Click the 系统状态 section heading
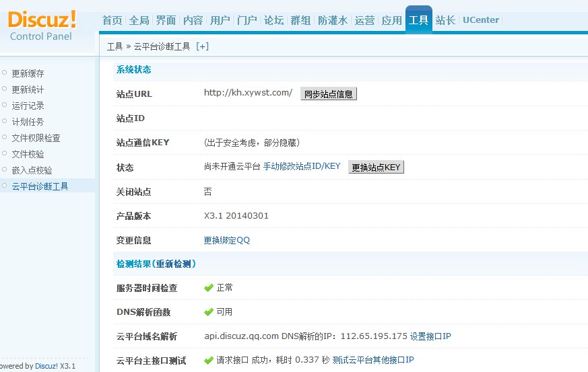 (134, 70)
